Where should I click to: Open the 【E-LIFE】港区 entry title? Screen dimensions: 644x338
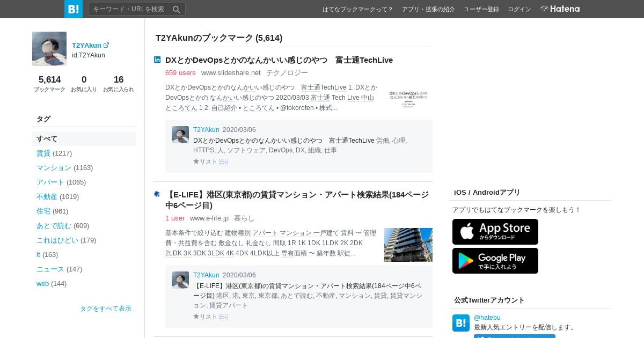(297, 200)
